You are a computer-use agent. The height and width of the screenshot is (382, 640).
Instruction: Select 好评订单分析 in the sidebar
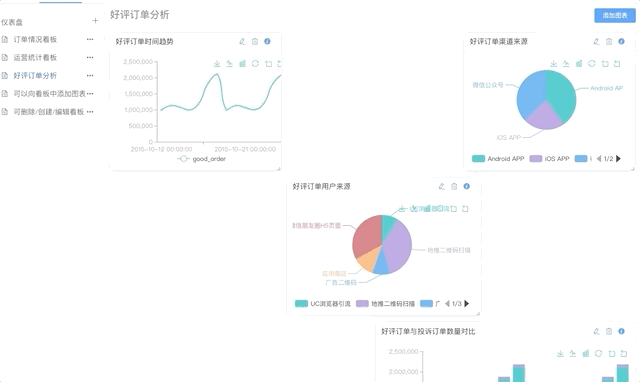(x=35, y=76)
